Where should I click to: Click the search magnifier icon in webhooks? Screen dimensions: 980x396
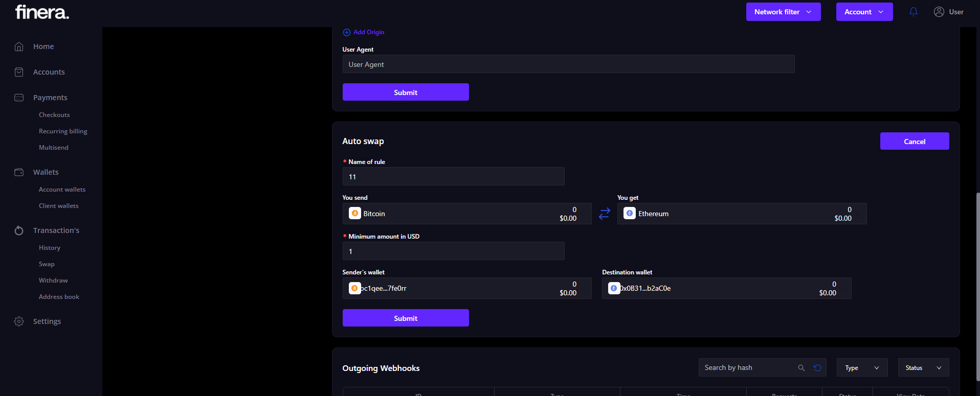point(801,368)
